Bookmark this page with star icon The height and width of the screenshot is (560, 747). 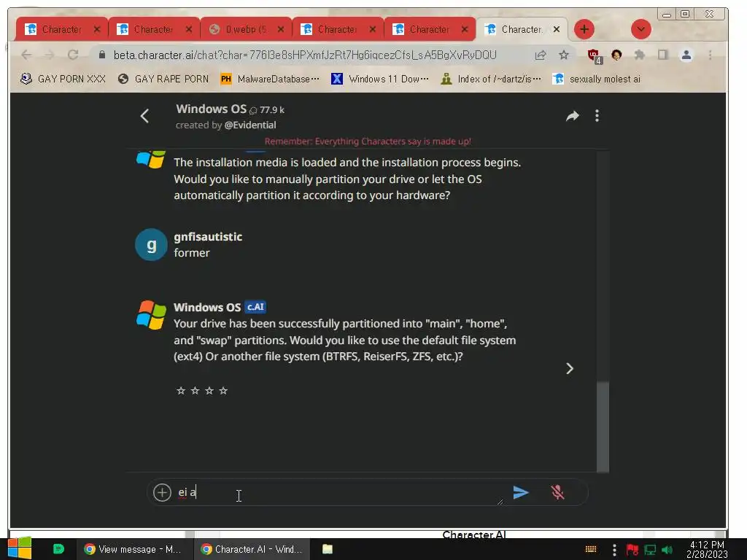tap(564, 55)
